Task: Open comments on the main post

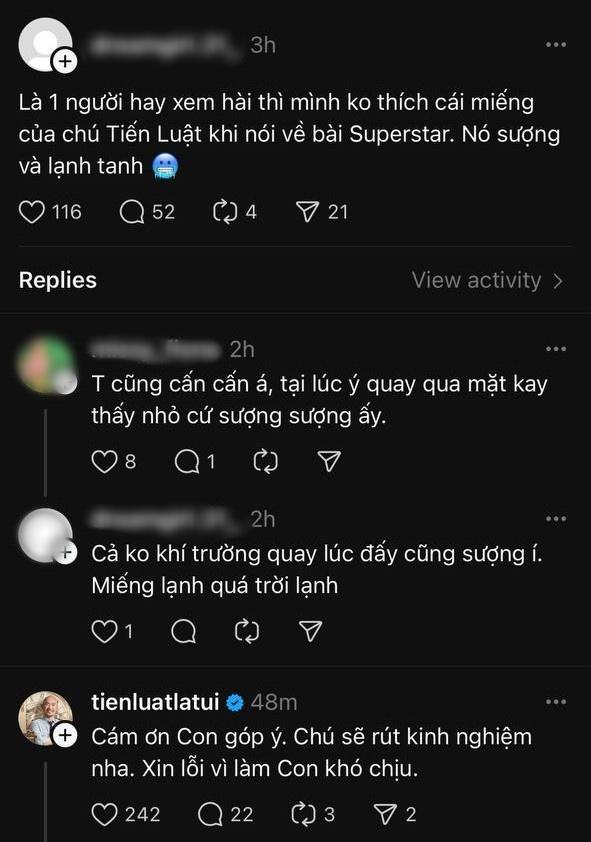Action: pos(129,211)
